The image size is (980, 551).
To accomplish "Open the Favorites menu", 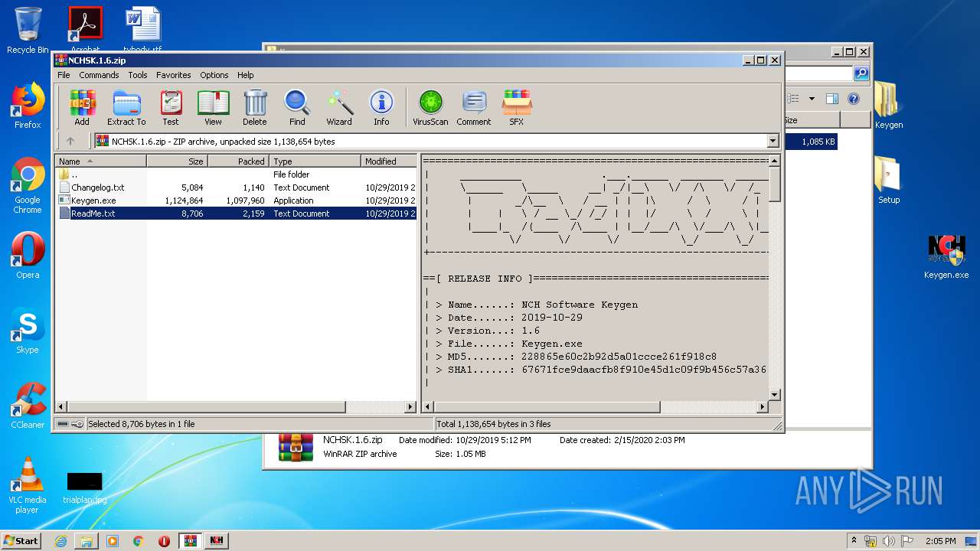I will (174, 75).
